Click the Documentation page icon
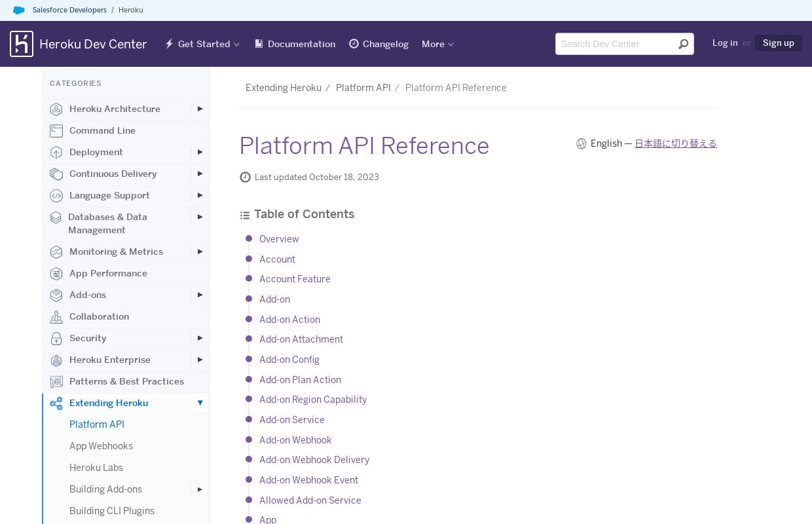Screen dimensions: 812x524 [x=259, y=44]
